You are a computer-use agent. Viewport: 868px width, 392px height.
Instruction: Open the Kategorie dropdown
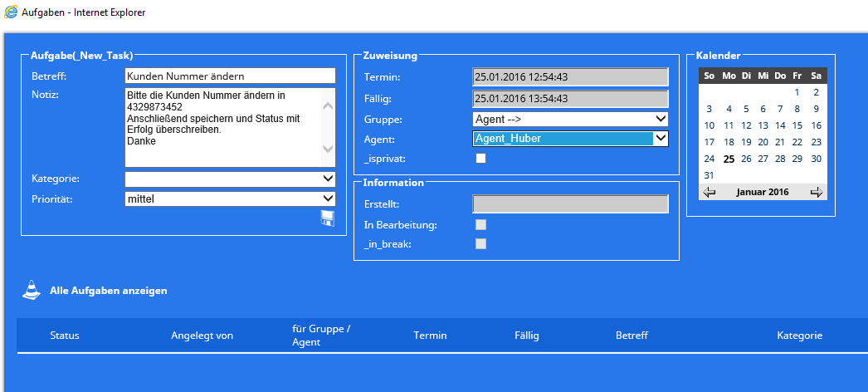(x=230, y=179)
